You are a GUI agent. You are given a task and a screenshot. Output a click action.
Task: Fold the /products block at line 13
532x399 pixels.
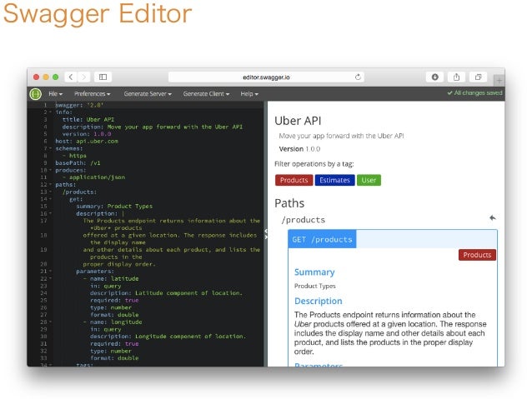click(x=51, y=192)
